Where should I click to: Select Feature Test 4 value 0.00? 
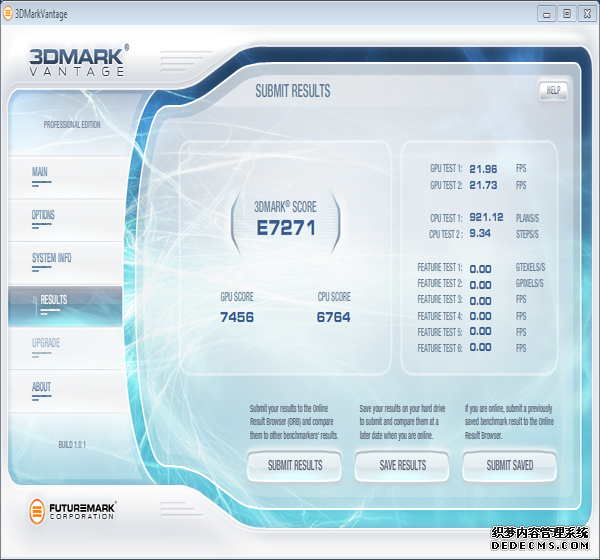coord(480,316)
